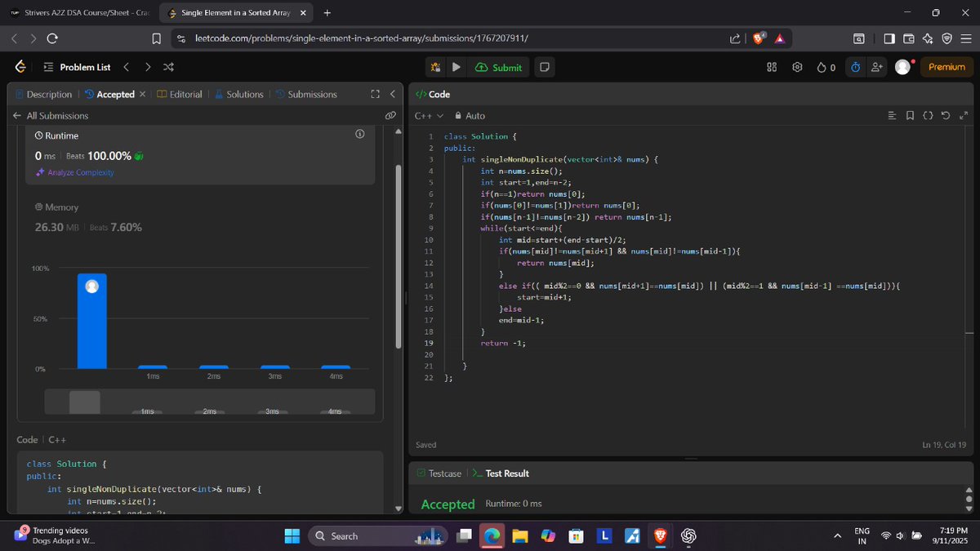Open ChatGPT from the Windows taskbar

click(688, 536)
